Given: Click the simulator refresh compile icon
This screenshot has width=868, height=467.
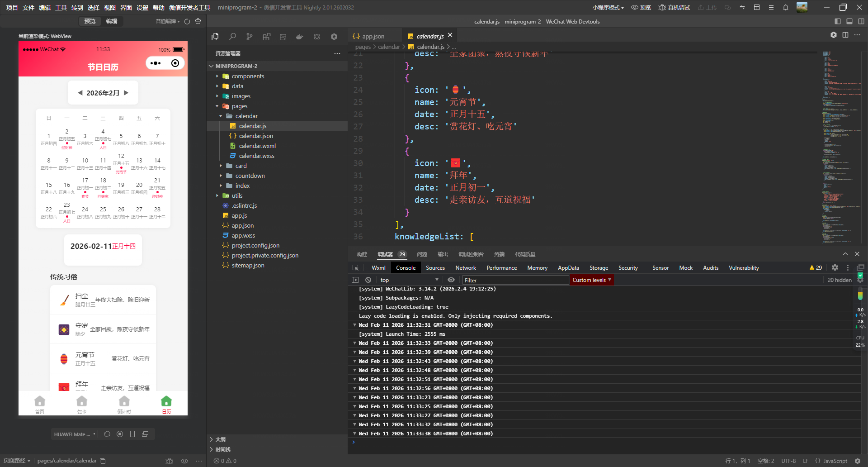Looking at the screenshot, I should click(187, 21).
